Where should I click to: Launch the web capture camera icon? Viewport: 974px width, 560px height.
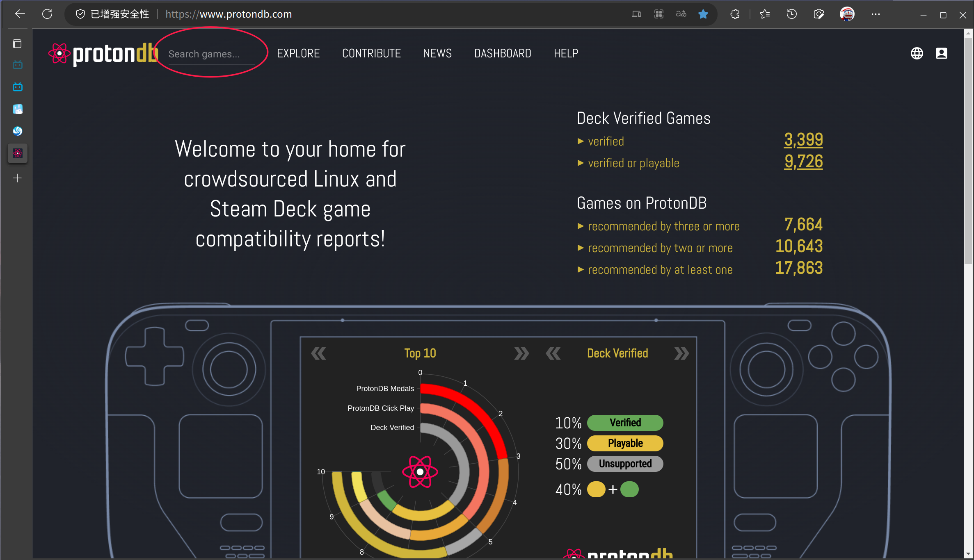pos(819,14)
